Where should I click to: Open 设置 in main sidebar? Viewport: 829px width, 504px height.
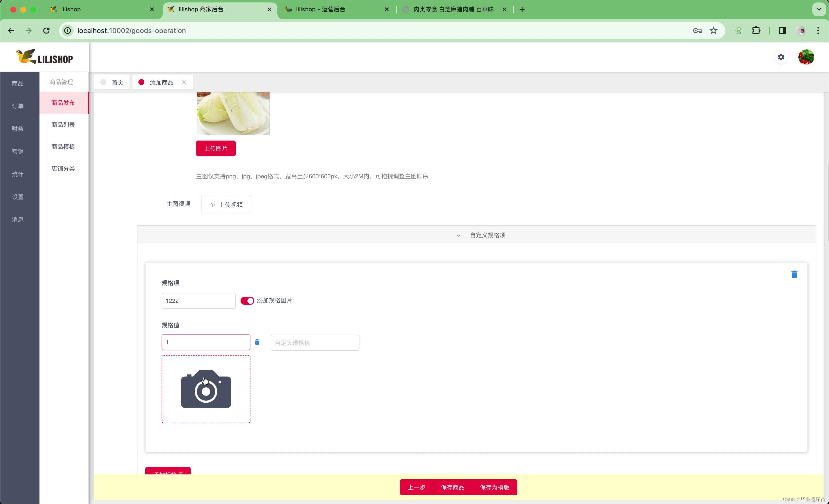click(18, 197)
